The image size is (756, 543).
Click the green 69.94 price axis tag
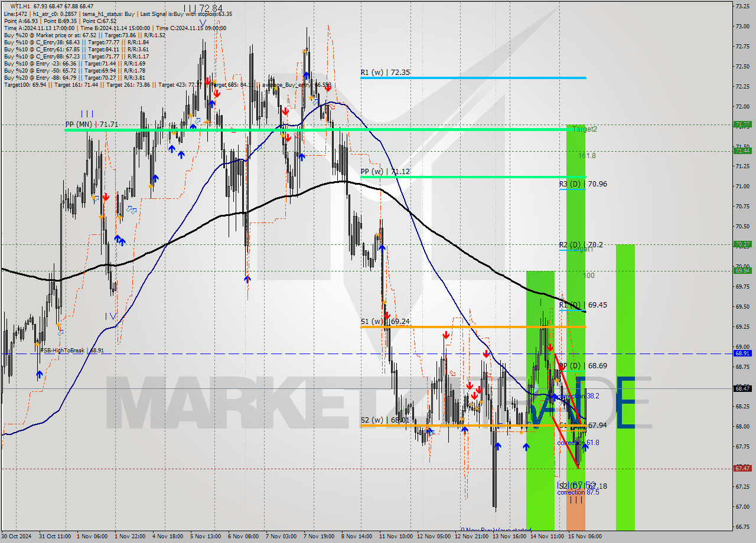pyautogui.click(x=742, y=271)
